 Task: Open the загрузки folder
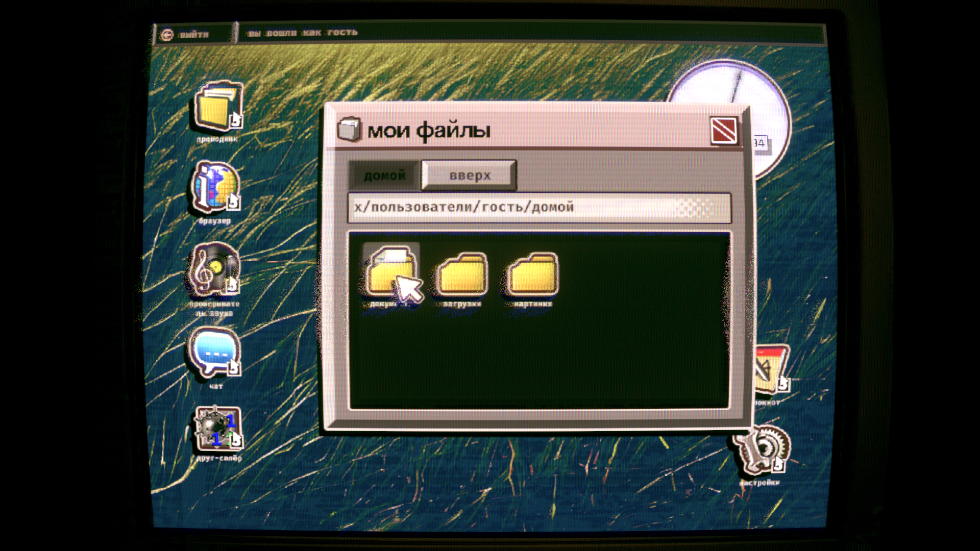click(462, 275)
